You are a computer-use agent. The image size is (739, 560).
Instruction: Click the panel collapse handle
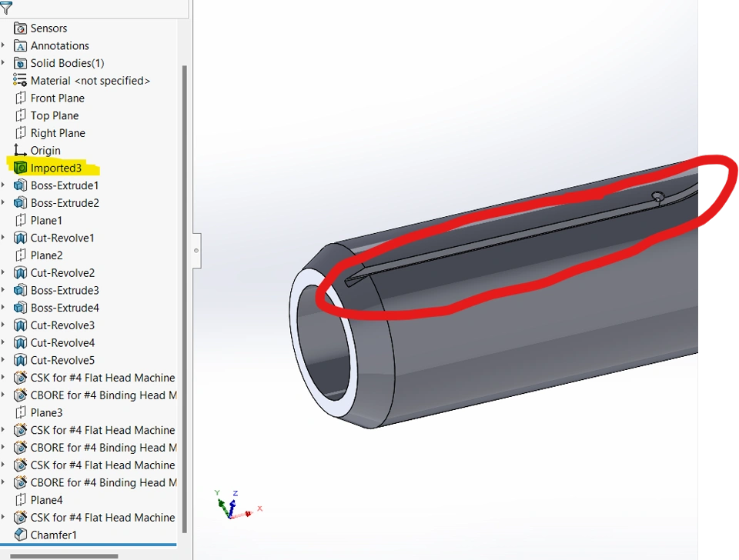tap(196, 251)
